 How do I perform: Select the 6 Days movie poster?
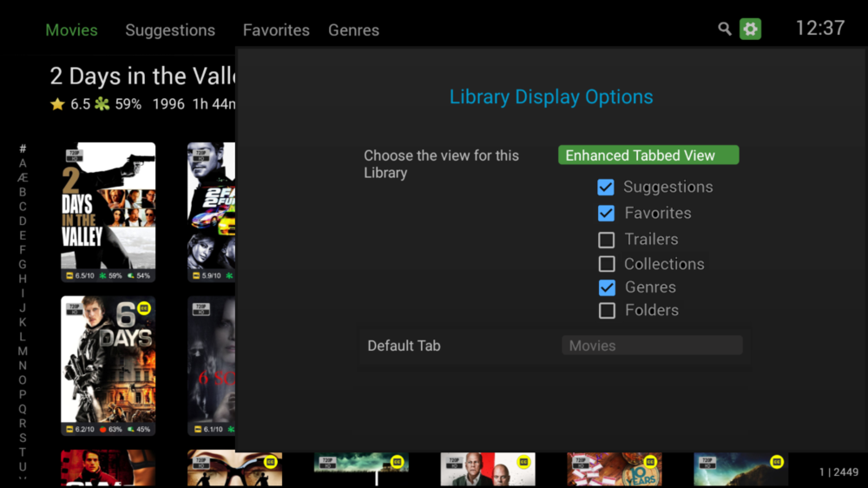click(108, 366)
